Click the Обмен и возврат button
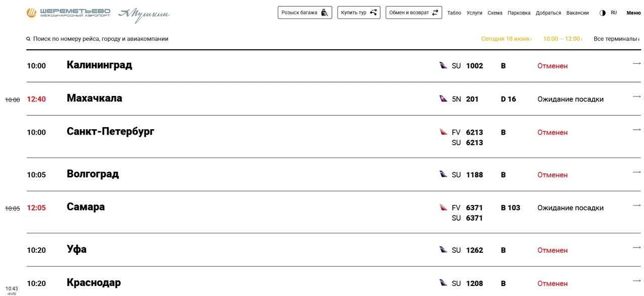Image resolution: width=644 pixels, height=296 pixels. tap(414, 13)
